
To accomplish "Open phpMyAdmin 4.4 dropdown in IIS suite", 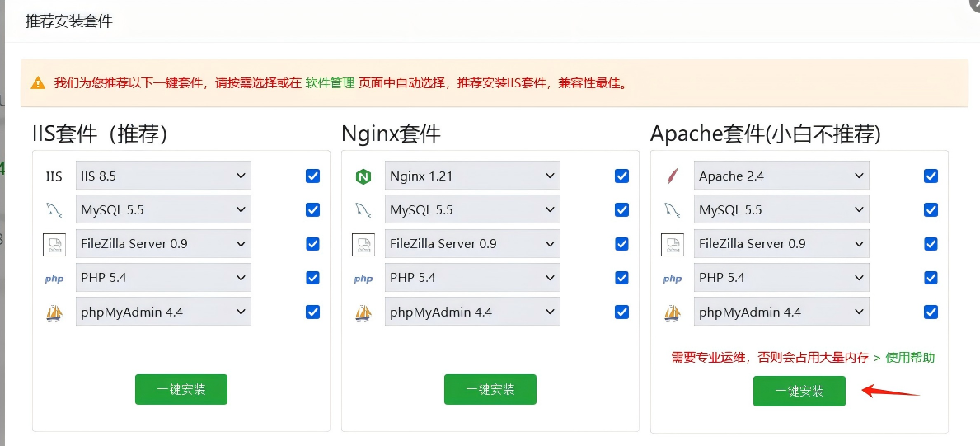I will coord(163,312).
